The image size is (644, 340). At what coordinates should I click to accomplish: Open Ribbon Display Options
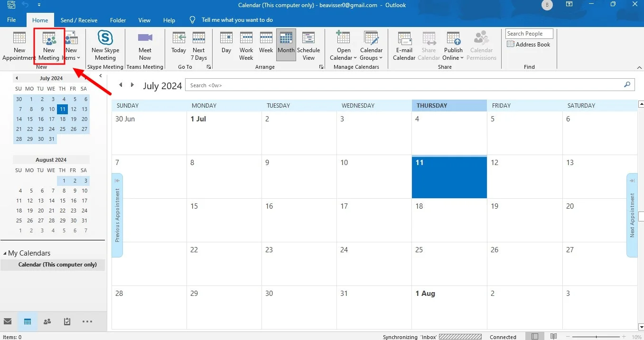point(569,5)
